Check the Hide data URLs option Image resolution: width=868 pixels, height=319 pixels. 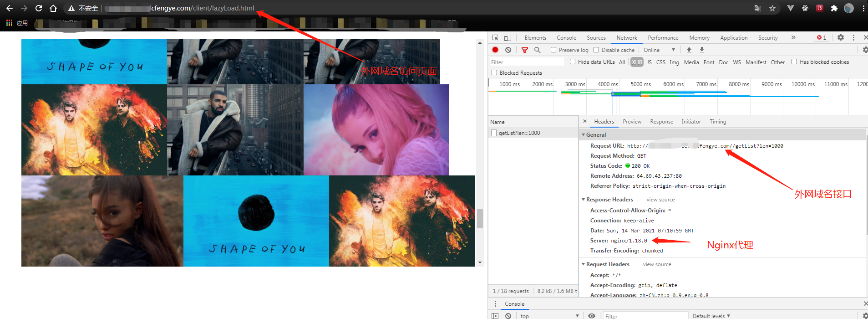573,62
